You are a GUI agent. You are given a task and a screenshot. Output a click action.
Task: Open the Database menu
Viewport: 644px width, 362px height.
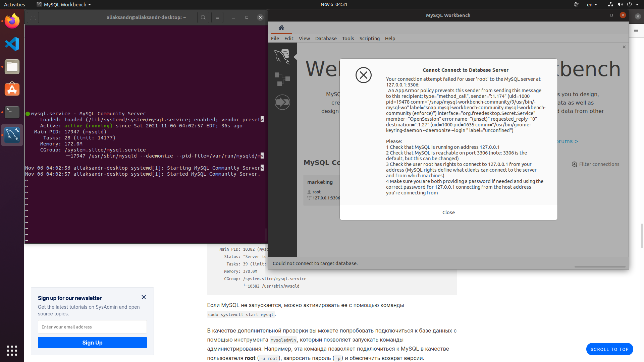[x=326, y=39]
